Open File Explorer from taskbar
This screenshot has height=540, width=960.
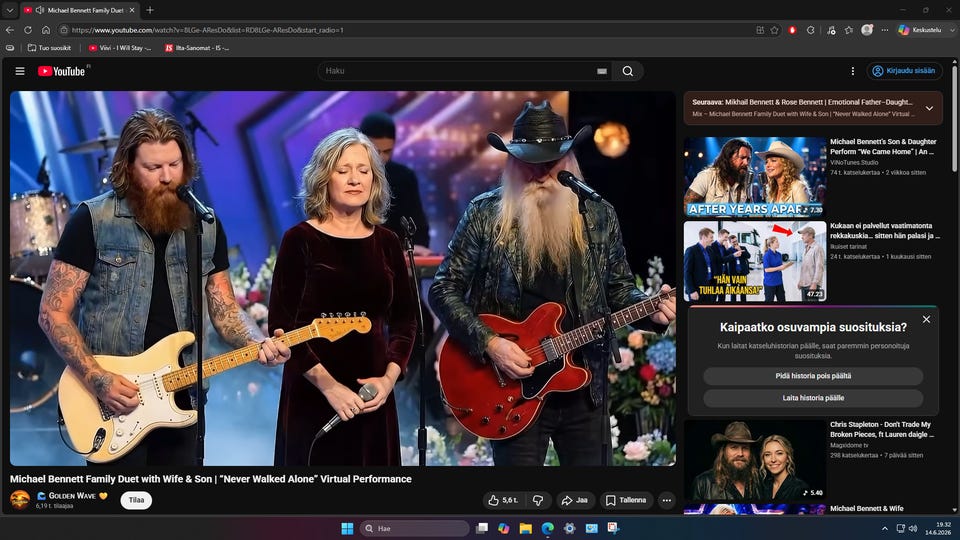pyautogui.click(x=525, y=528)
